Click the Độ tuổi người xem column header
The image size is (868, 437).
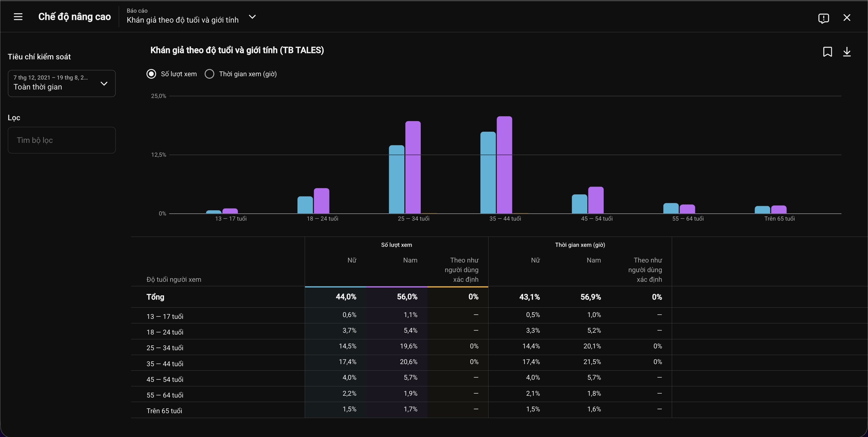pyautogui.click(x=174, y=279)
